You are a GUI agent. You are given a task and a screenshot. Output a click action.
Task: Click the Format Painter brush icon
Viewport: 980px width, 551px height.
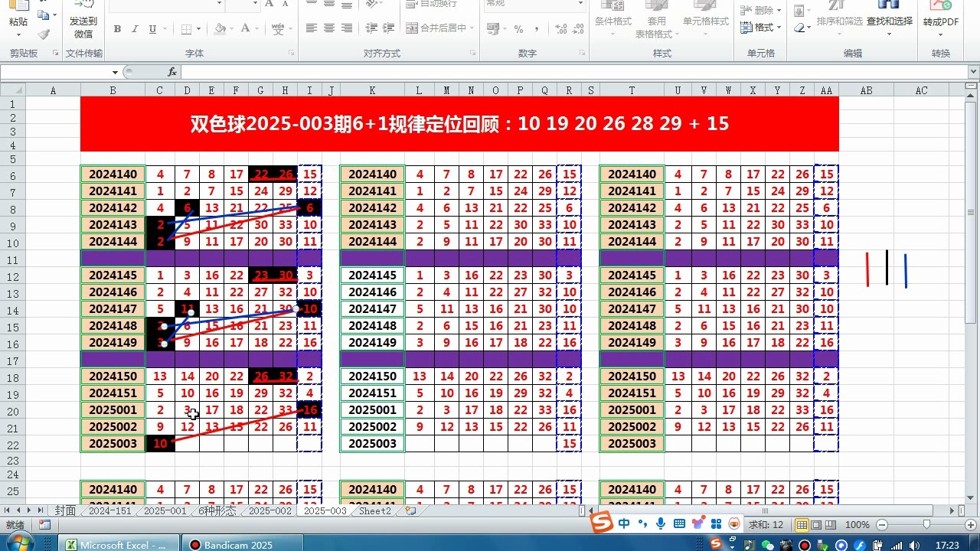pyautogui.click(x=44, y=34)
